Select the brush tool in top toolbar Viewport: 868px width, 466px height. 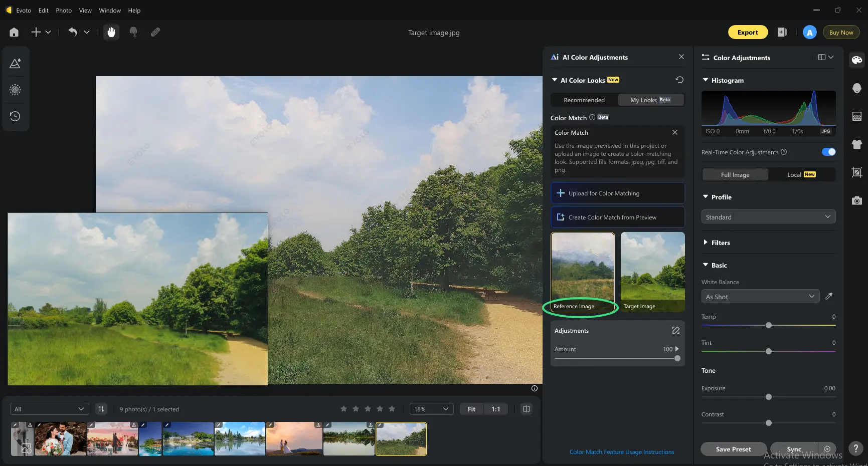[133, 32]
